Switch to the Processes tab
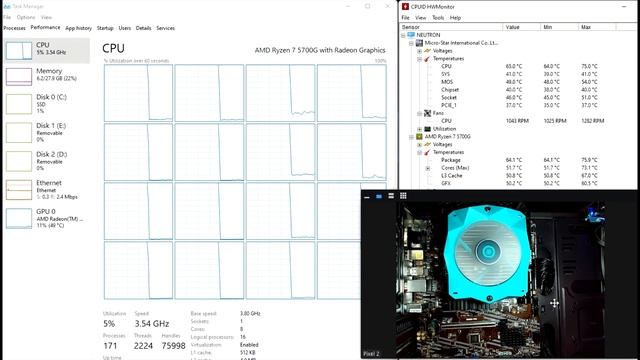Image resolution: width=640 pixels, height=360 pixels. [14, 28]
